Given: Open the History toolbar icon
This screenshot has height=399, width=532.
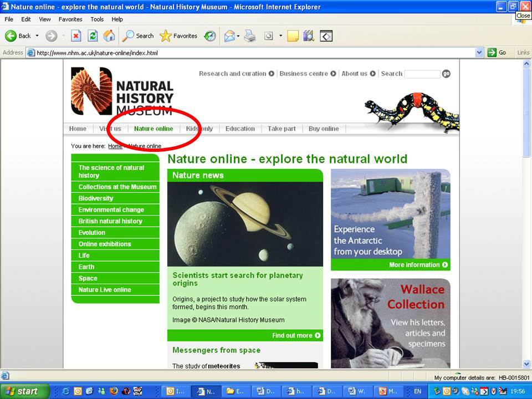Looking at the screenshot, I should (210, 35).
